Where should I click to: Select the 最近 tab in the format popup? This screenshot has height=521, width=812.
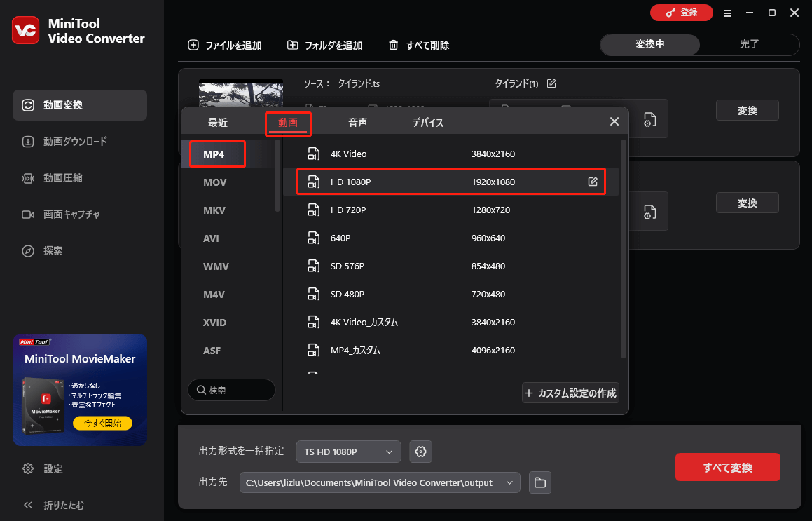(218, 122)
